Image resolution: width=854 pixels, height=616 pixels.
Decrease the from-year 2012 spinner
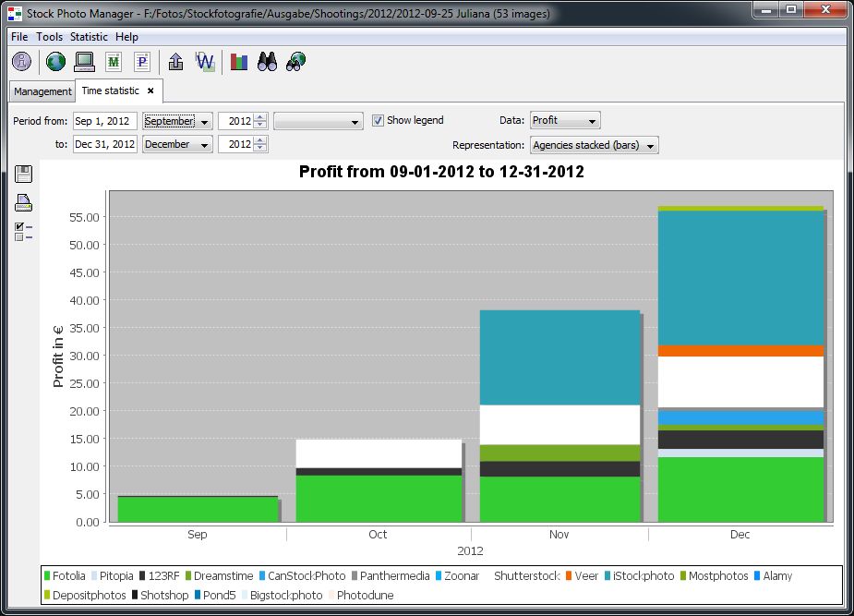(x=260, y=125)
